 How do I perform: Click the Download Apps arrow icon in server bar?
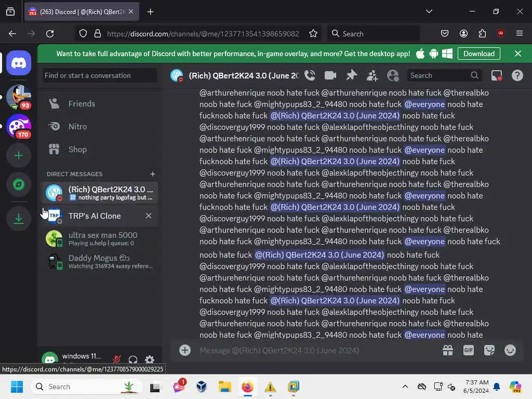coord(19,219)
